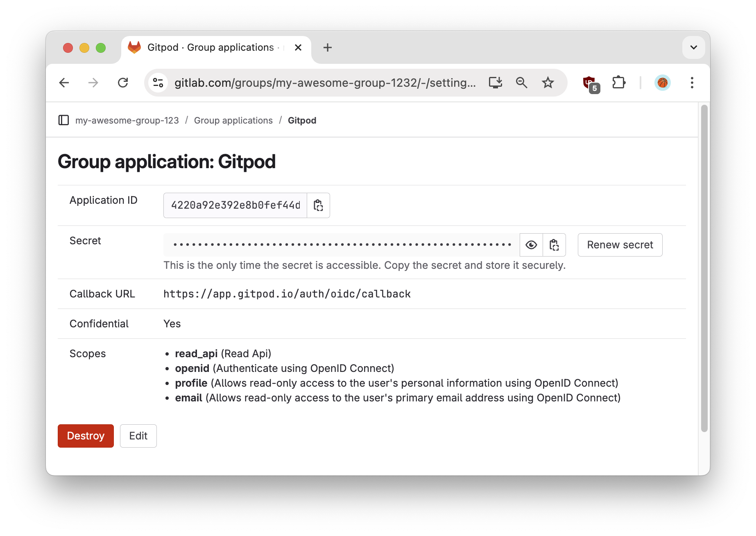Click the Group application: Gitpod heading
Image resolution: width=756 pixels, height=536 pixels.
click(x=167, y=162)
